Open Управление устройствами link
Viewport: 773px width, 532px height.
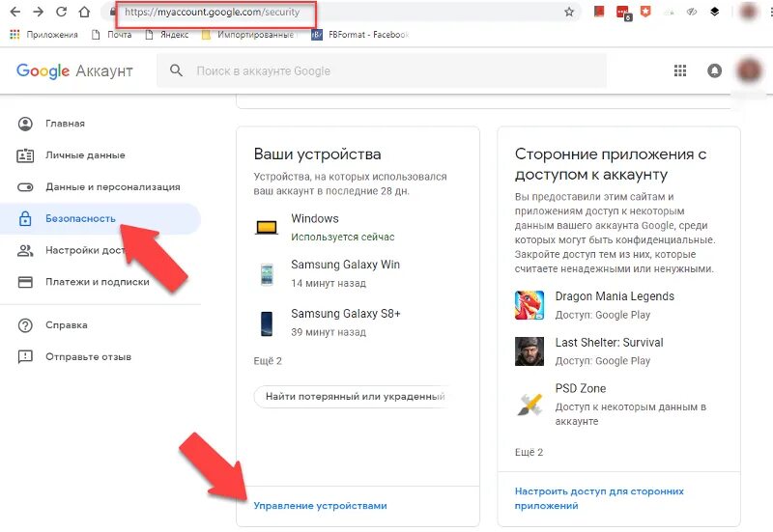click(x=321, y=506)
